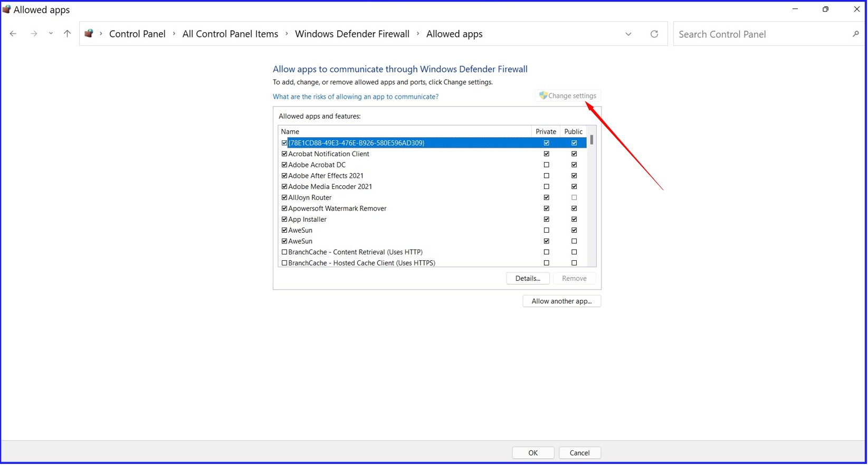The height and width of the screenshot is (465, 868).
Task: Click the Allowed apps window title icon
Action: pos(7,10)
